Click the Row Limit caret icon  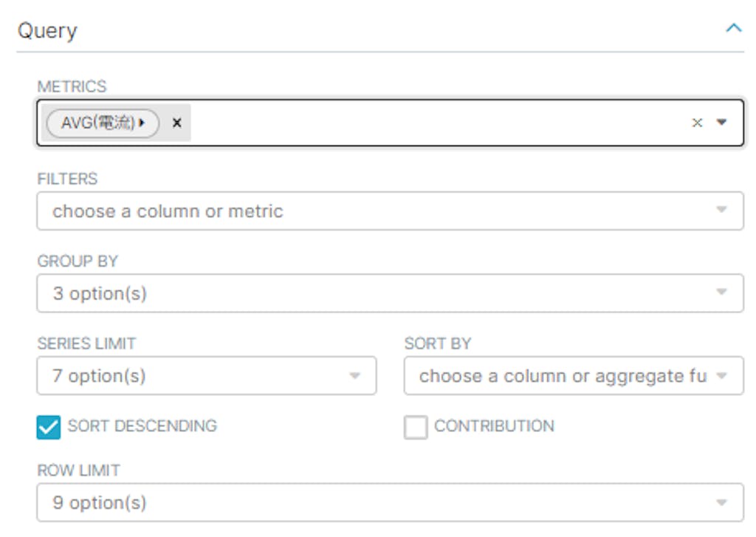pos(722,503)
